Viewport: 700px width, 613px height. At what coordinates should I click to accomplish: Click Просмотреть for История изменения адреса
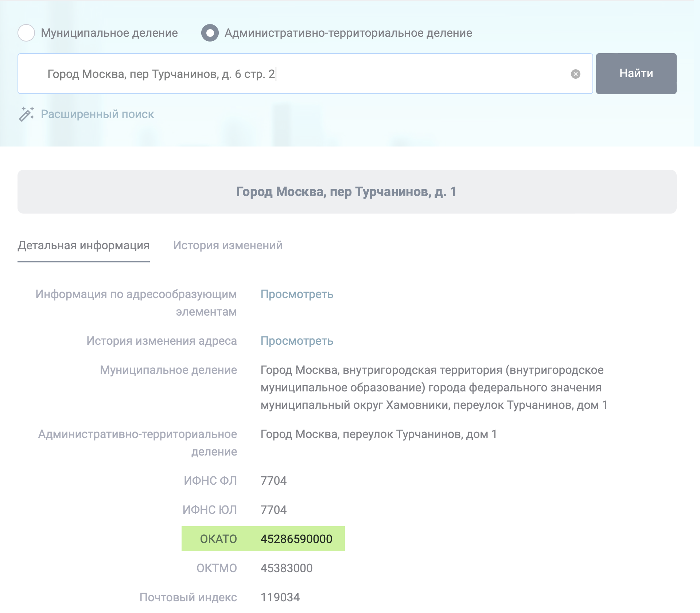297,341
